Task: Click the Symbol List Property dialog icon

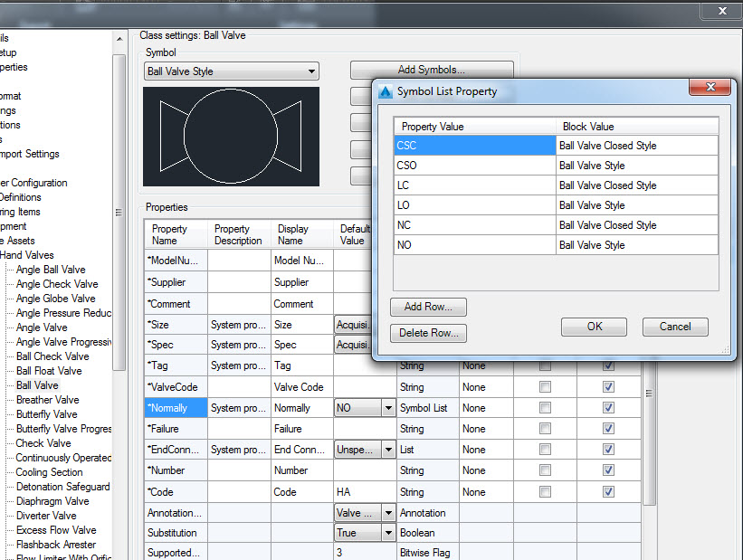Action: (x=386, y=91)
